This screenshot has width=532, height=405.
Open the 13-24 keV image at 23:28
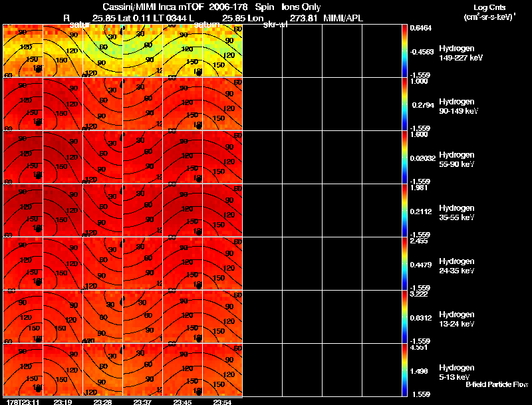(102, 317)
